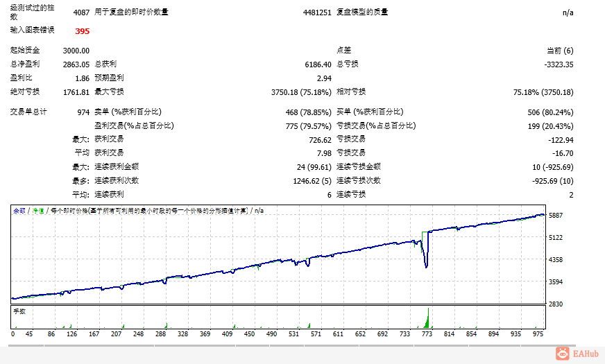Select the 775 (79.57%) profit trades value

click(x=308, y=126)
